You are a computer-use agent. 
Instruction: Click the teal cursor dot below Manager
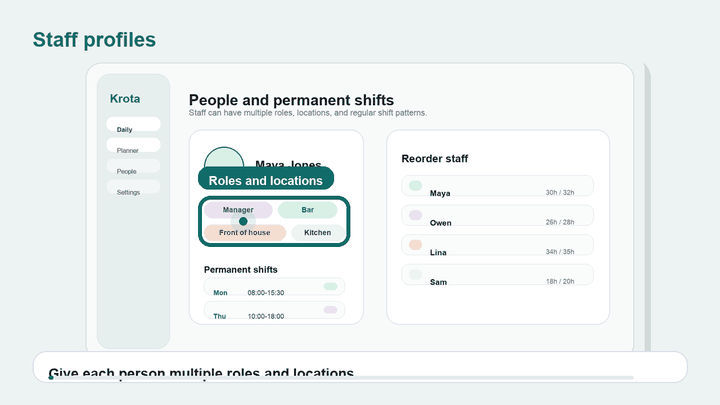coord(243,221)
